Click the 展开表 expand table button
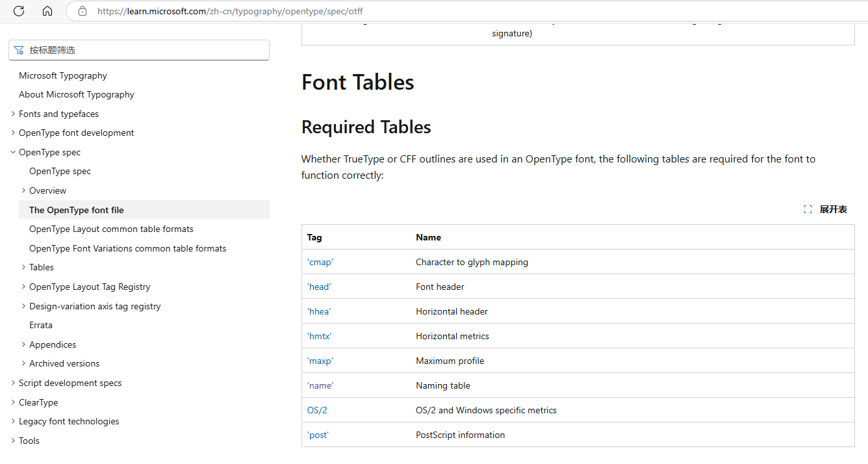The width and height of the screenshot is (868, 464). pyautogui.click(x=825, y=209)
